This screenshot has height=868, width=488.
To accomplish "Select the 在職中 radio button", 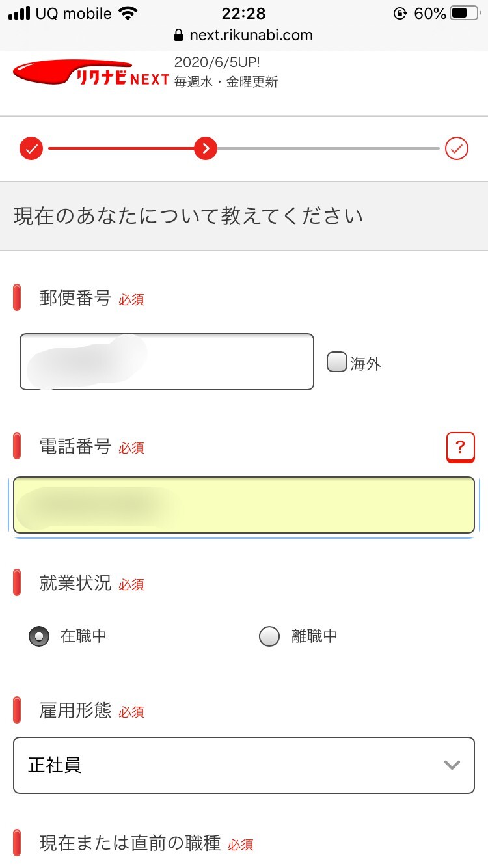I will [39, 636].
